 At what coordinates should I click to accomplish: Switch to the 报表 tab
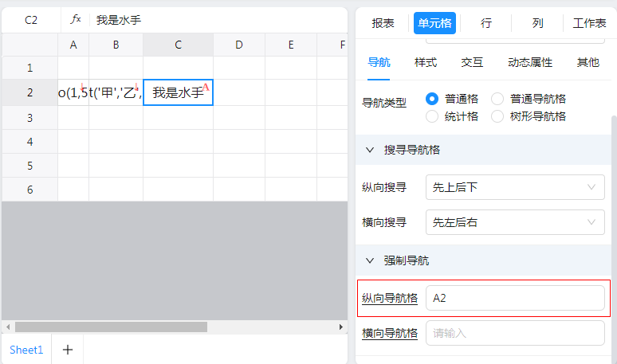click(383, 23)
